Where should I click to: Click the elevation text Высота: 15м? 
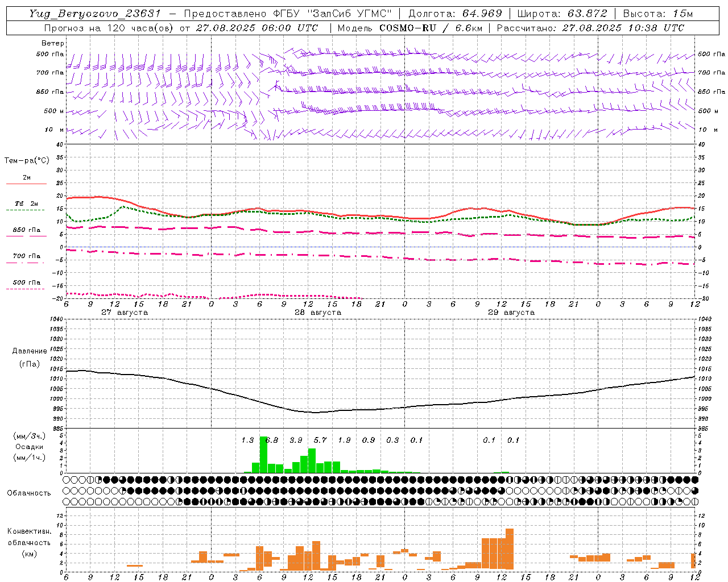[658, 14]
